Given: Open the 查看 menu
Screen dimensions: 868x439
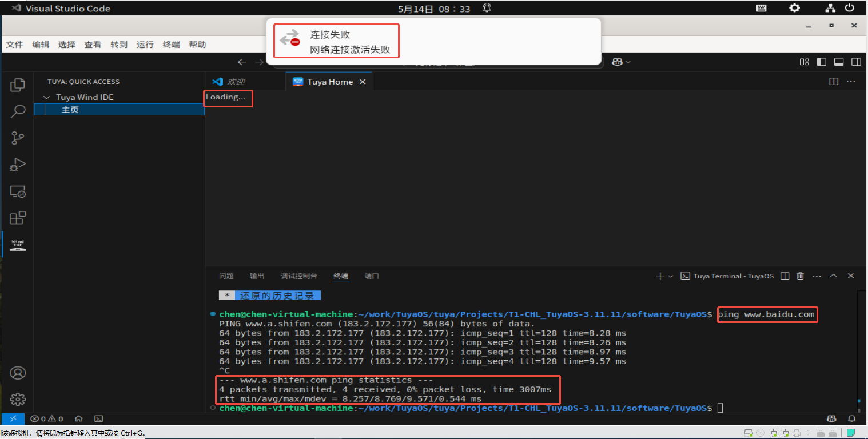Looking at the screenshot, I should tap(93, 45).
